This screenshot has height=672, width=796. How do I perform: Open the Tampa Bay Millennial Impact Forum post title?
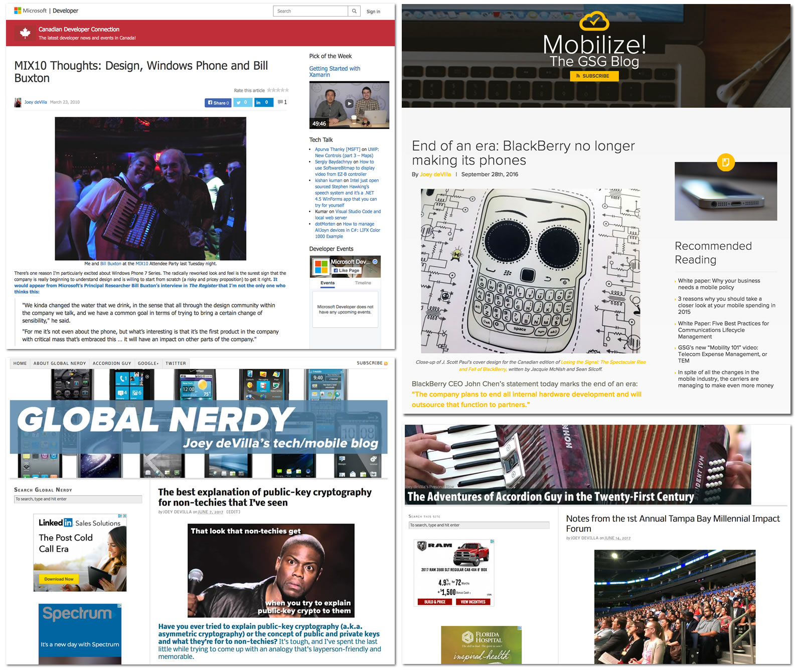673,524
